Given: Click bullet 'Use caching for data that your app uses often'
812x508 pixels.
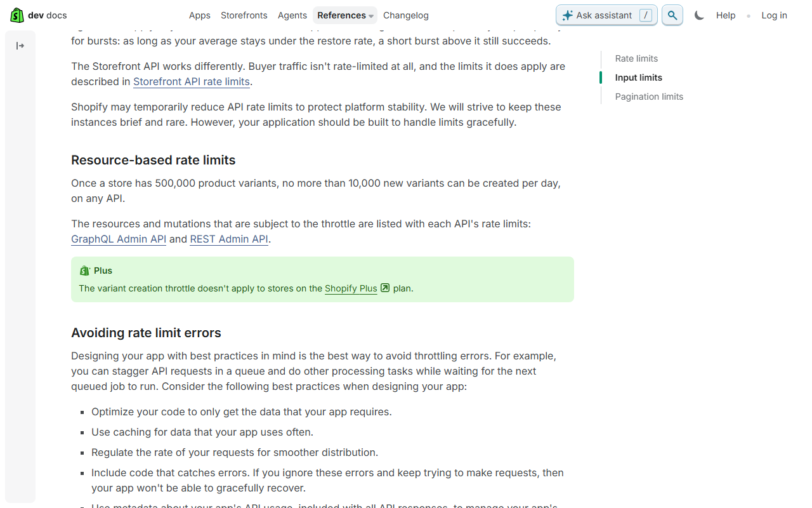Looking at the screenshot, I should point(202,432).
